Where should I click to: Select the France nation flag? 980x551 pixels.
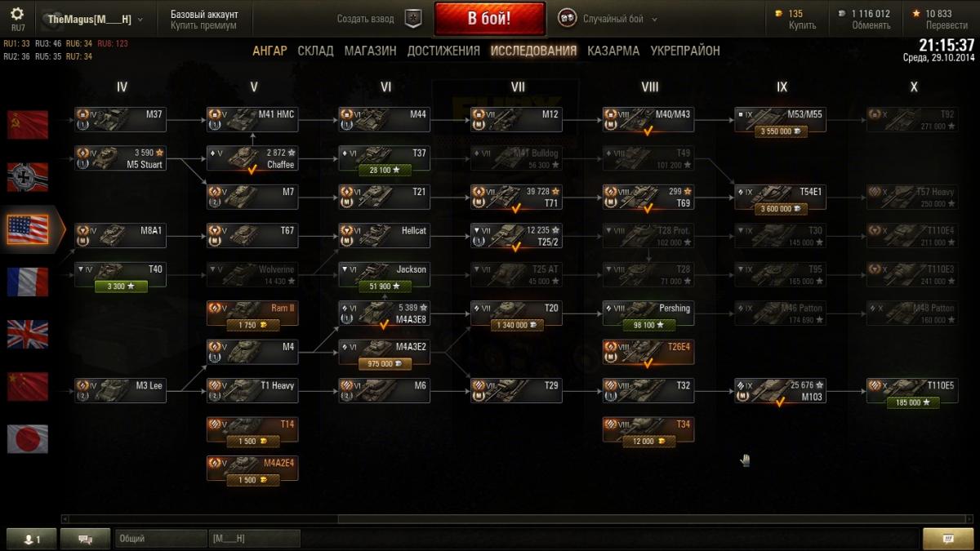click(x=28, y=282)
